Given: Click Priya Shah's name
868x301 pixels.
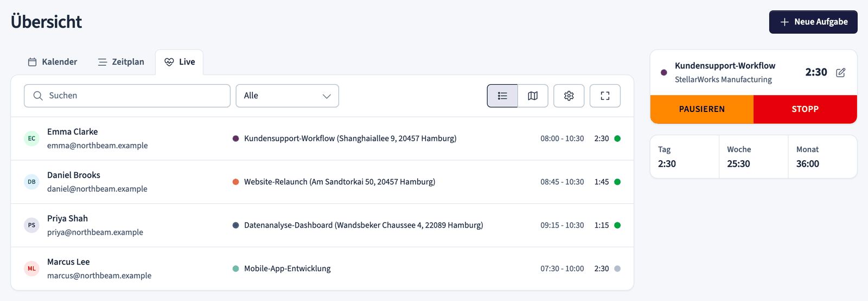Looking at the screenshot, I should pyautogui.click(x=67, y=218).
